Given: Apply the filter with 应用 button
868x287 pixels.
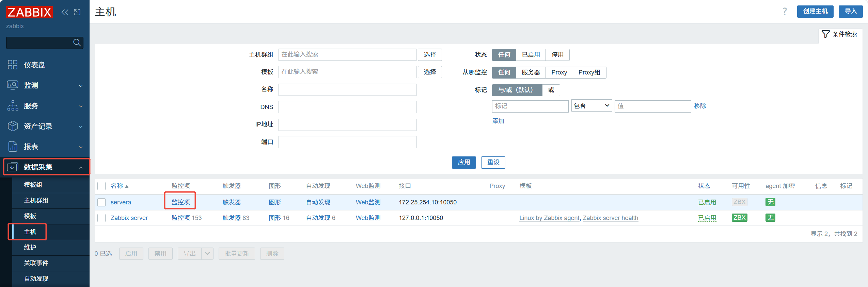Looking at the screenshot, I should click(464, 163).
